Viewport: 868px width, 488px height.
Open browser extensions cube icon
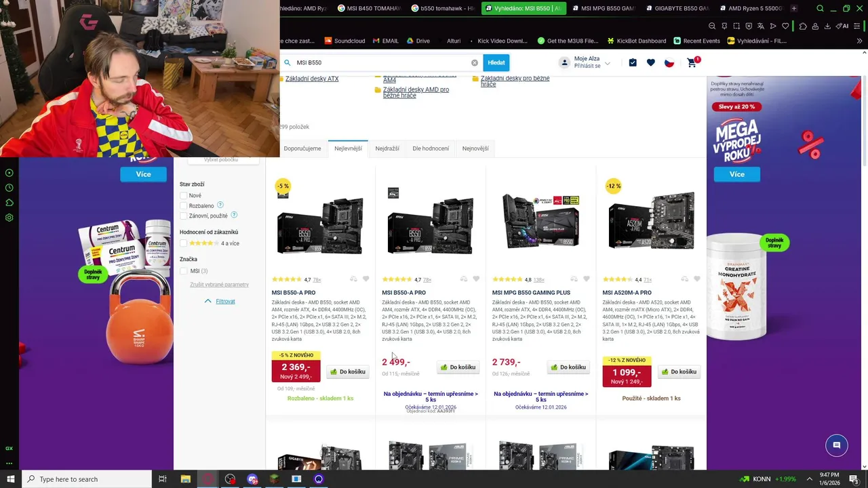pyautogui.click(x=803, y=26)
